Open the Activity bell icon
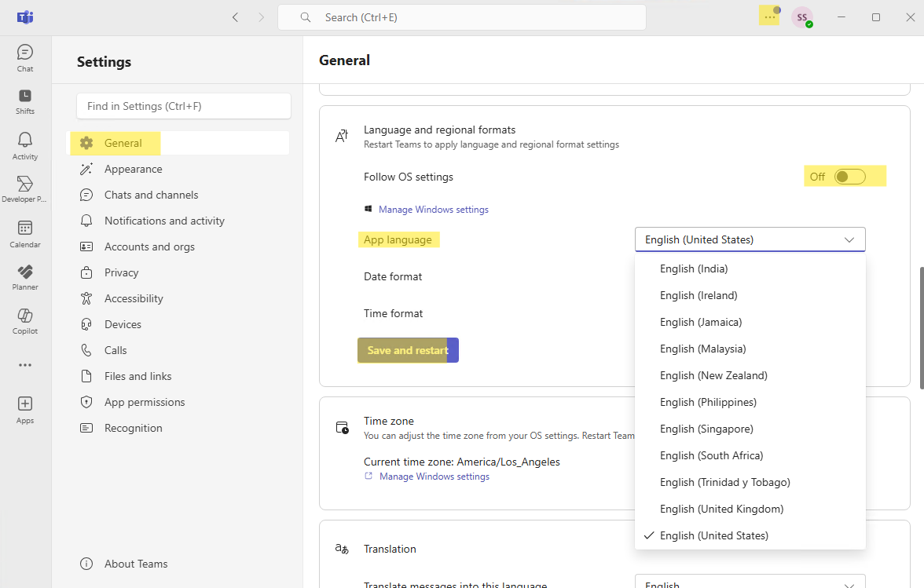The image size is (924, 588). pos(25,145)
